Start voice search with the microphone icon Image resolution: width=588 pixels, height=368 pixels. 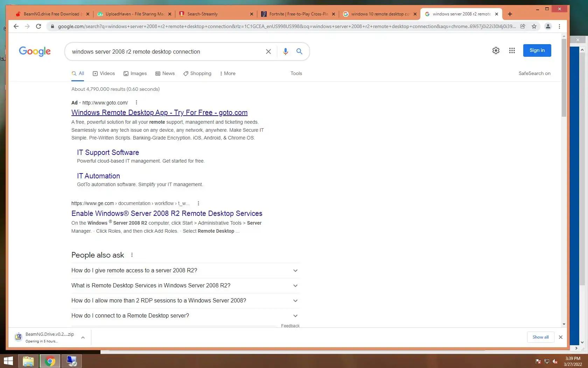286,52
